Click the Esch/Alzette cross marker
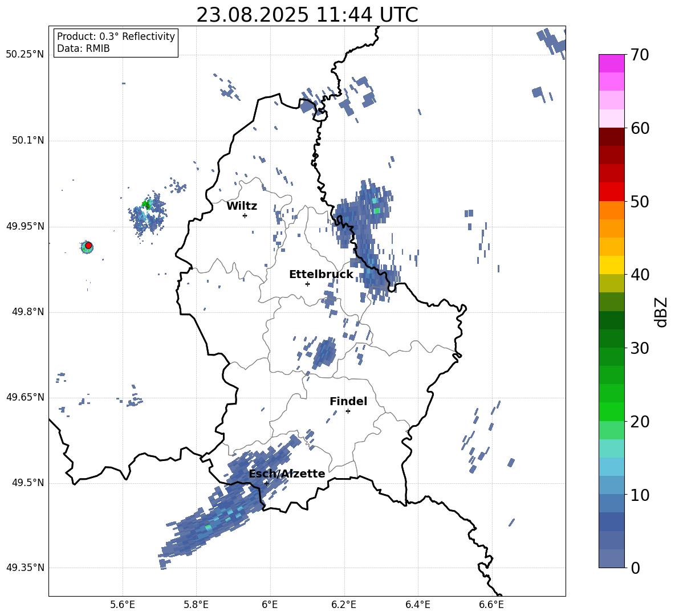675x616 pixels. 266,483
